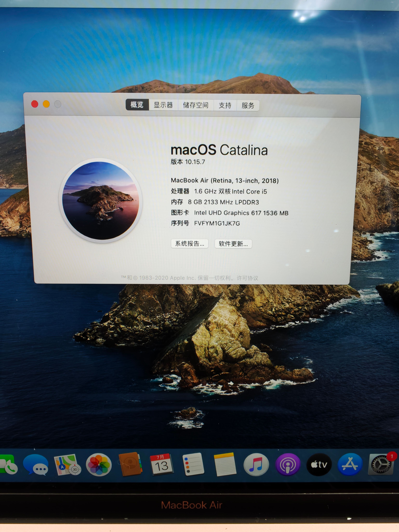399x532 pixels.
Task: Click the macOS Catalina circular image
Action: (101, 201)
